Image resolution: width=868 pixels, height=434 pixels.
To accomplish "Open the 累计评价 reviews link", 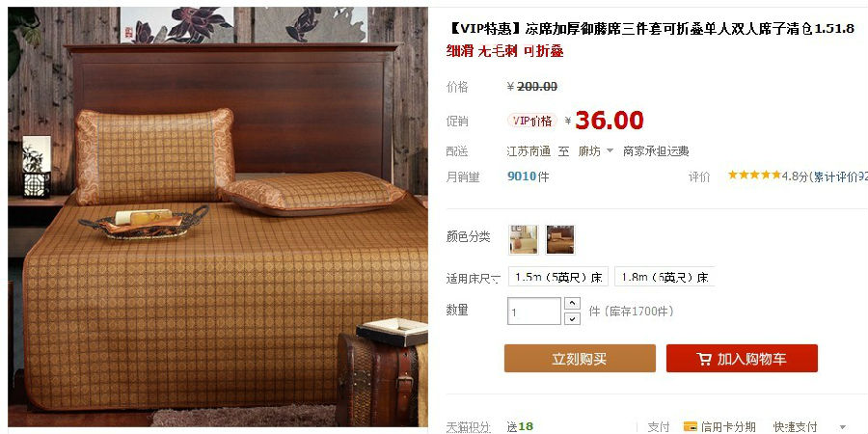I will point(840,176).
